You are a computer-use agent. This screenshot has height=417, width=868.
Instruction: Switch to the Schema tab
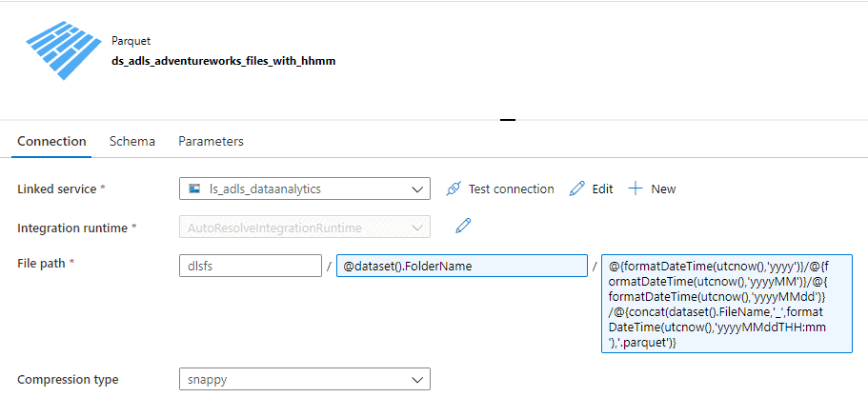click(132, 141)
